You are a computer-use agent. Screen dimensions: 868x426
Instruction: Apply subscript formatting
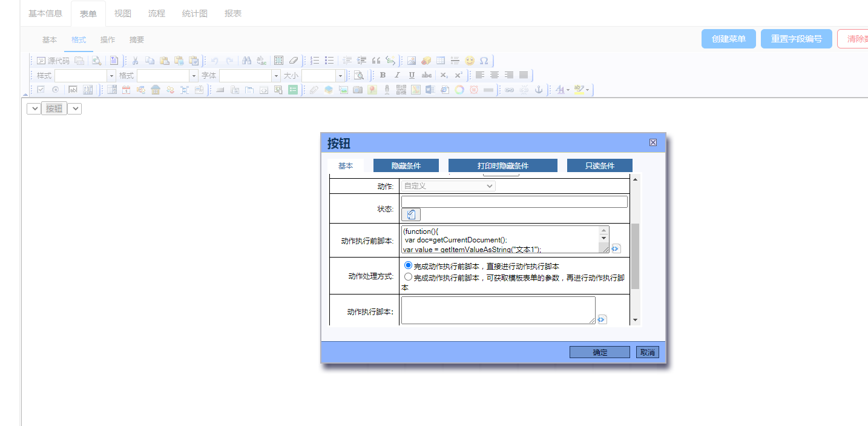coord(444,75)
